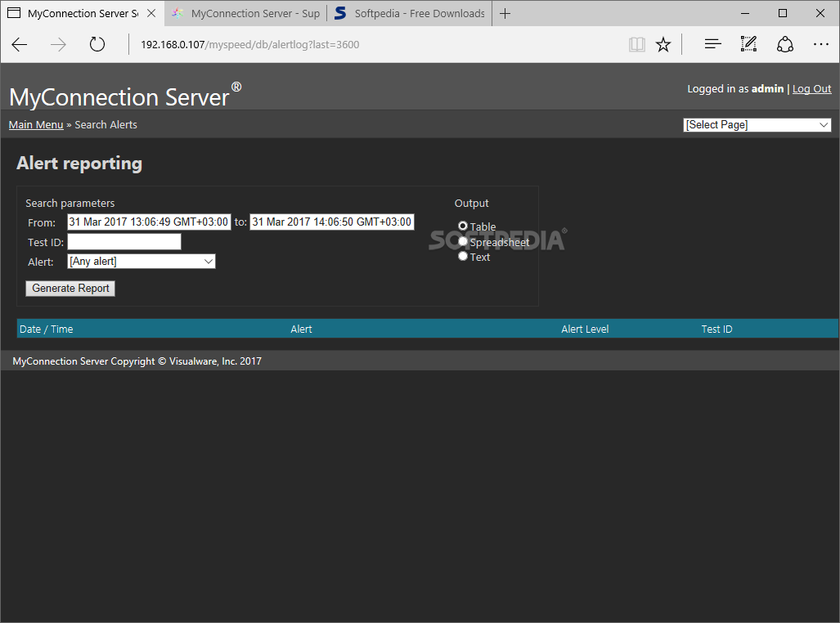Screen dimensions: 840x623
Task: Refresh the page with reload icon
Action: [x=97, y=44]
